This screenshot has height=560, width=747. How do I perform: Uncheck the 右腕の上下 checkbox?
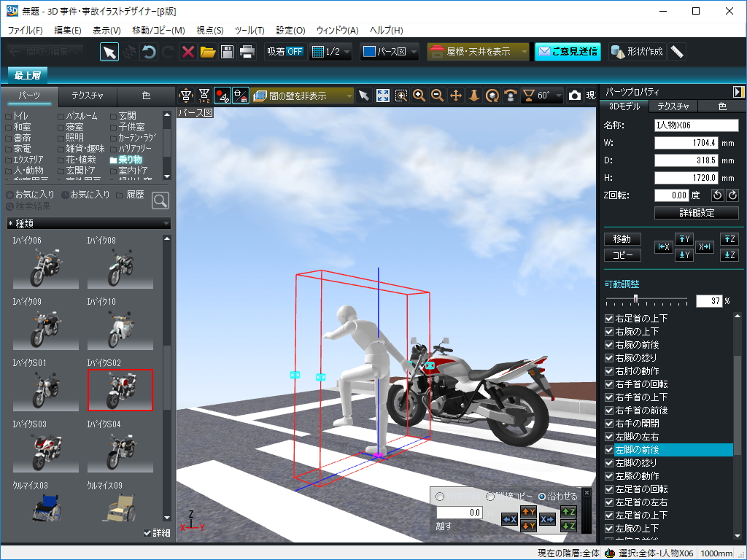point(610,332)
